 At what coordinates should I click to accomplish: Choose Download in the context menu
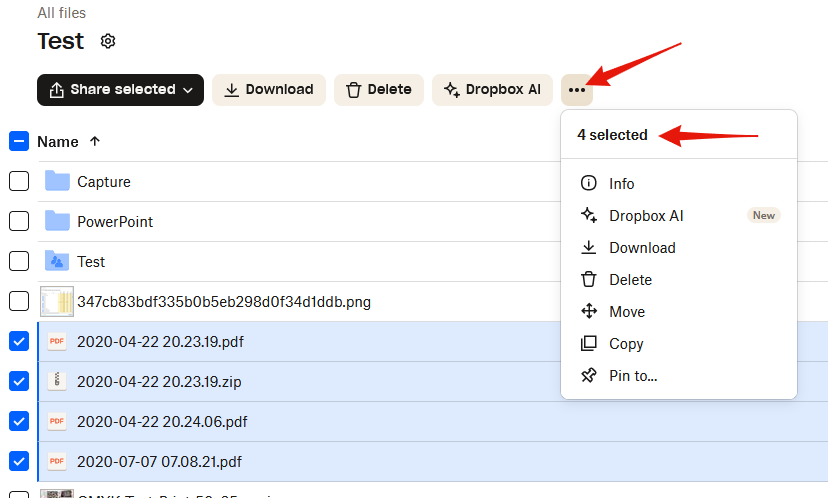679,248
